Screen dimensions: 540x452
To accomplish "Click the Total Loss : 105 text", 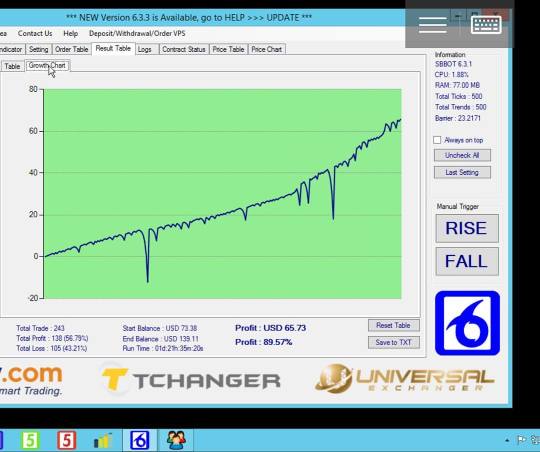I will pos(52,348).
